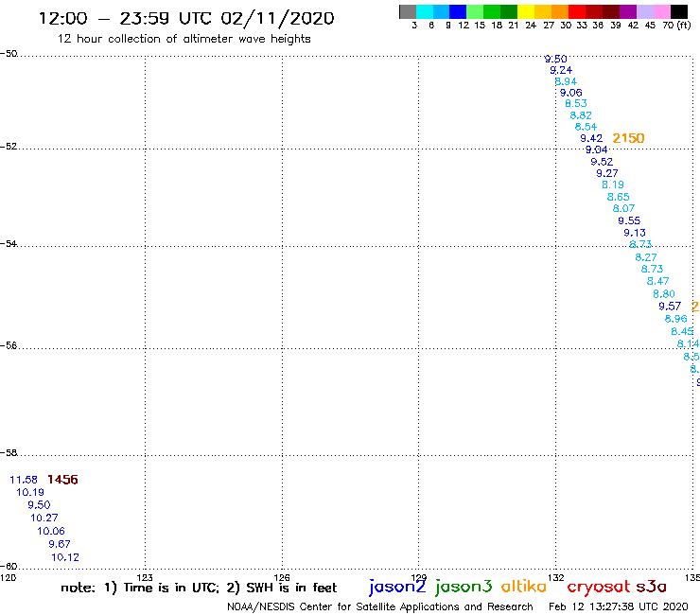Click the bright red 33 ft legend swatch
The height and width of the screenshot is (615, 700).
click(x=577, y=11)
